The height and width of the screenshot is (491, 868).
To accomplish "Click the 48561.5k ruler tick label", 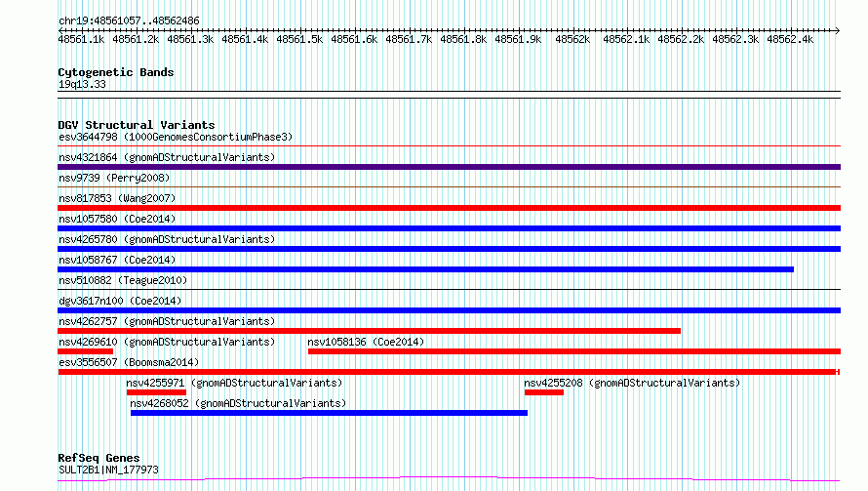I will tap(299, 39).
